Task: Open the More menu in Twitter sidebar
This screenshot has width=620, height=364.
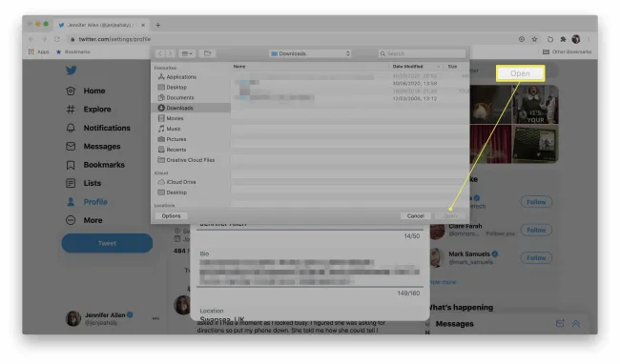Action: point(84,220)
